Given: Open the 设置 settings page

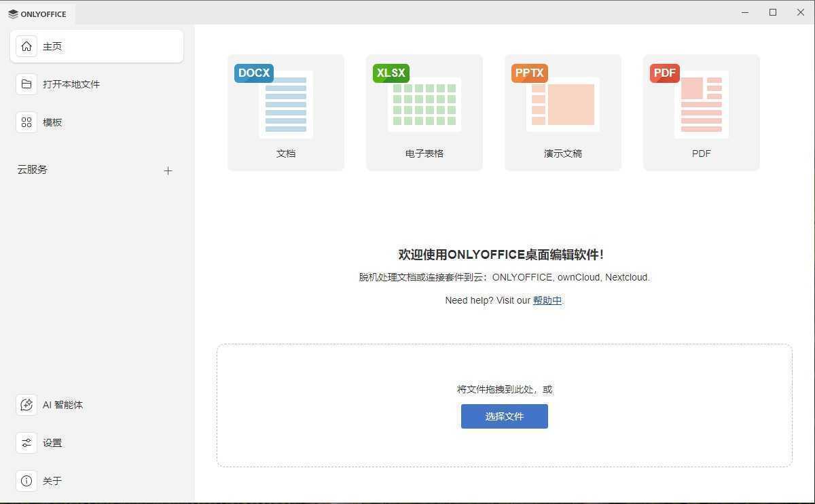Looking at the screenshot, I should 52,443.
